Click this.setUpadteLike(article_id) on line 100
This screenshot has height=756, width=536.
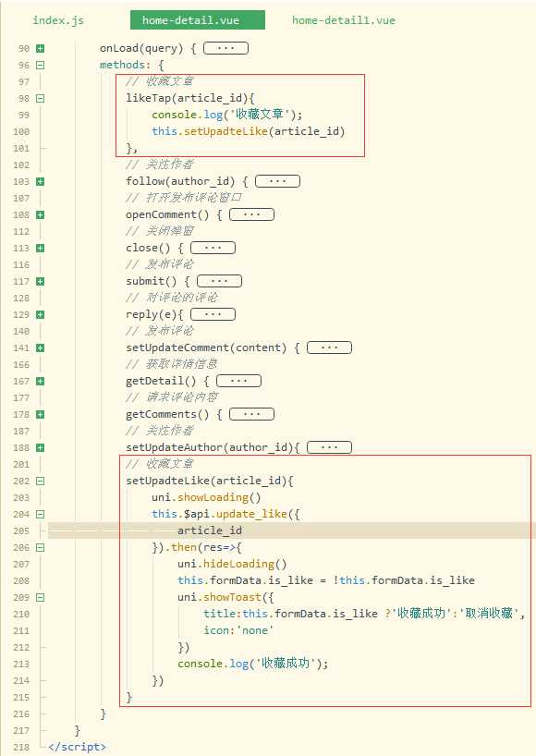[249, 131]
